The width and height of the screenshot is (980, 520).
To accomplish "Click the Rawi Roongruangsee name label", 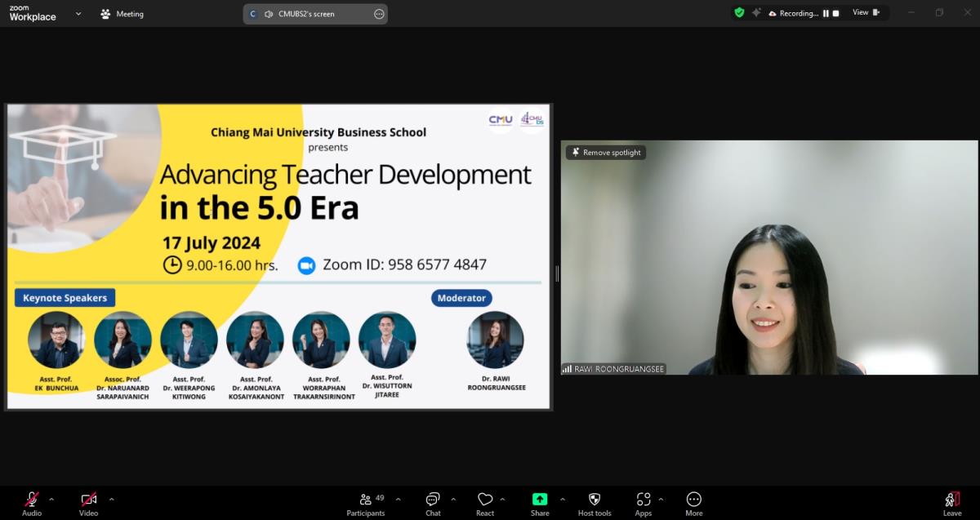I will click(x=619, y=369).
